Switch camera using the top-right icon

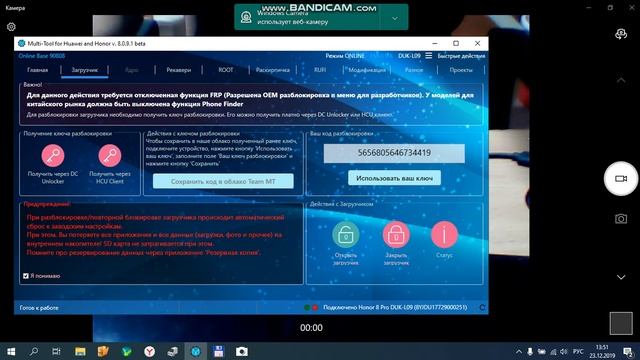621,34
